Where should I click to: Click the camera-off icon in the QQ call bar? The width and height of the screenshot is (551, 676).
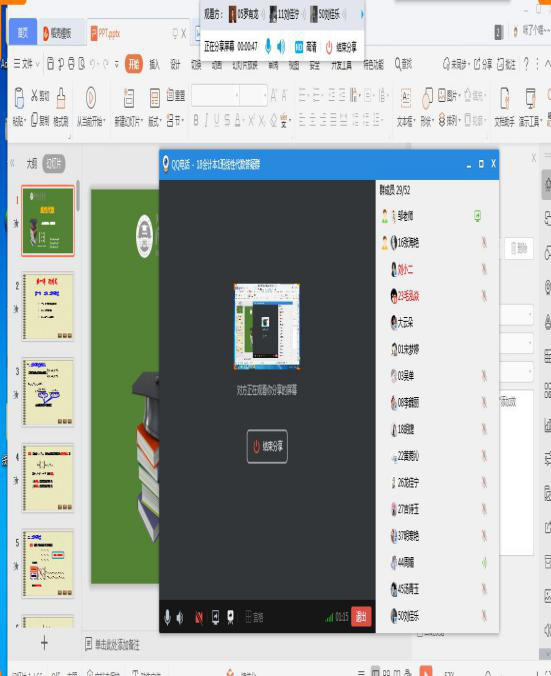coord(199,618)
